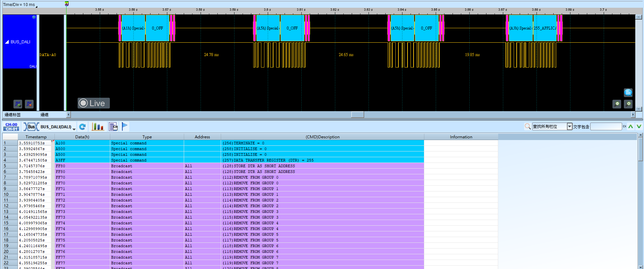
Task: Click waveform horizontal scrollbar right arrow
Action: (x=633, y=115)
